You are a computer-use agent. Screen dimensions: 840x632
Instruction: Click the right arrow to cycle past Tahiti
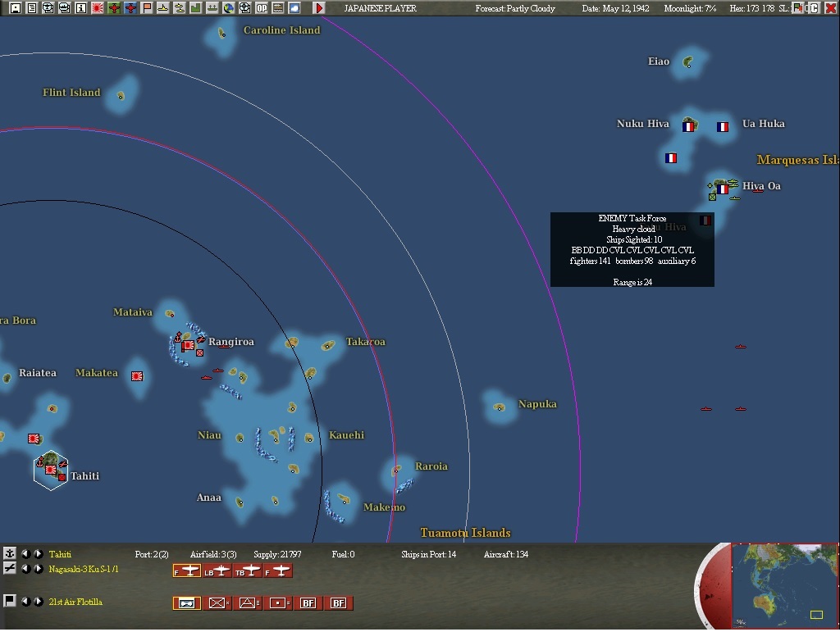pyautogui.click(x=38, y=554)
